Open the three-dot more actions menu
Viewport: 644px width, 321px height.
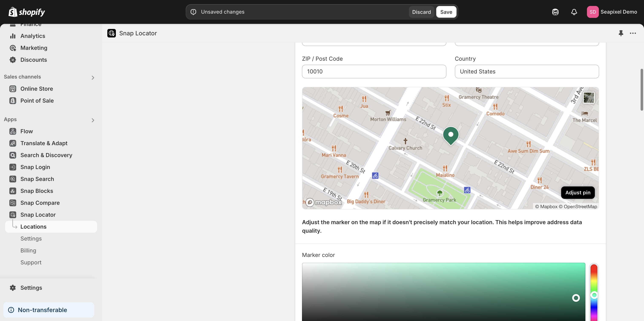(633, 33)
